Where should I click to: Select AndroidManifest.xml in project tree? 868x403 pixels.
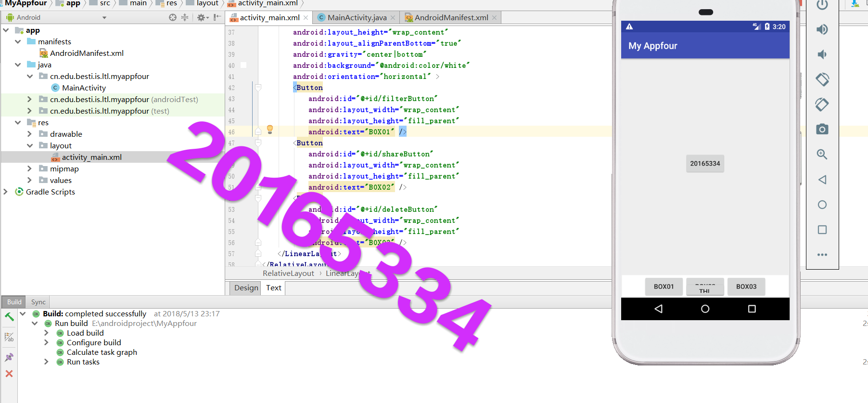pyautogui.click(x=87, y=53)
